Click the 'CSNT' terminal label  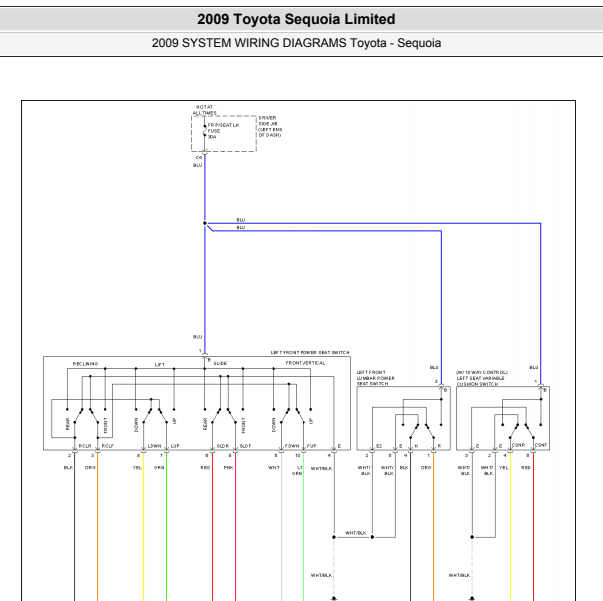pyautogui.click(x=541, y=445)
